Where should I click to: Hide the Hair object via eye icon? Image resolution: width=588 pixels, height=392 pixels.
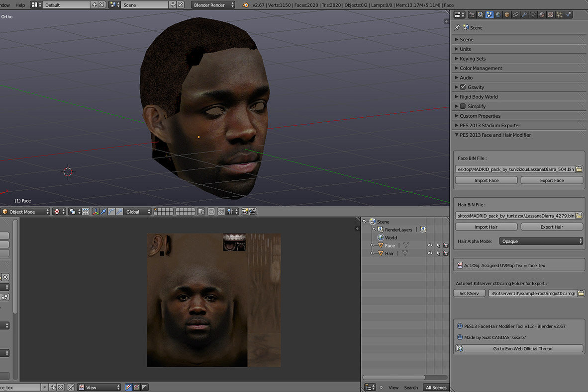(430, 253)
